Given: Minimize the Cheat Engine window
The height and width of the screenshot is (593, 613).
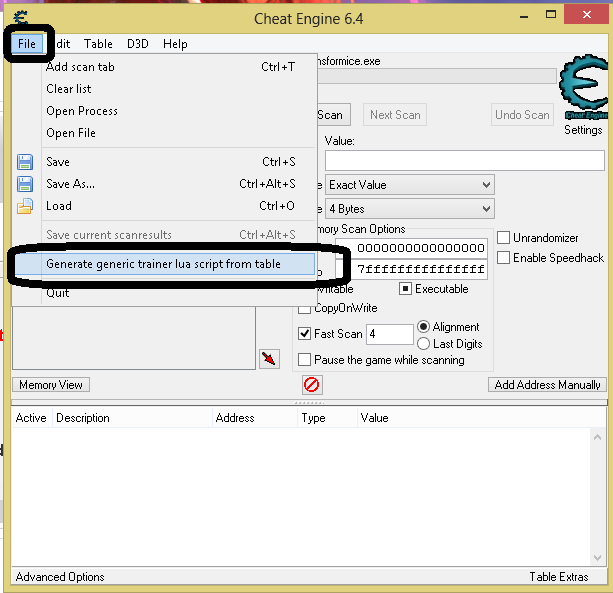Looking at the screenshot, I should 524,17.
